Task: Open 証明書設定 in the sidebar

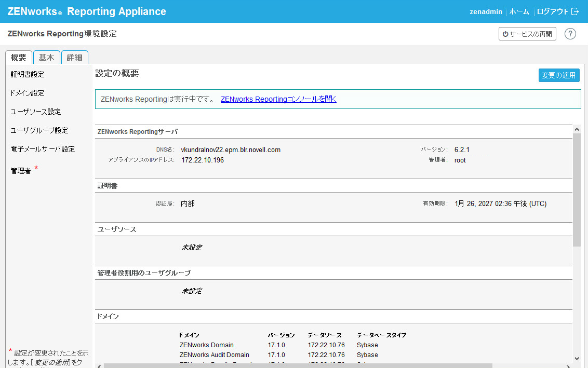Action: pyautogui.click(x=28, y=74)
